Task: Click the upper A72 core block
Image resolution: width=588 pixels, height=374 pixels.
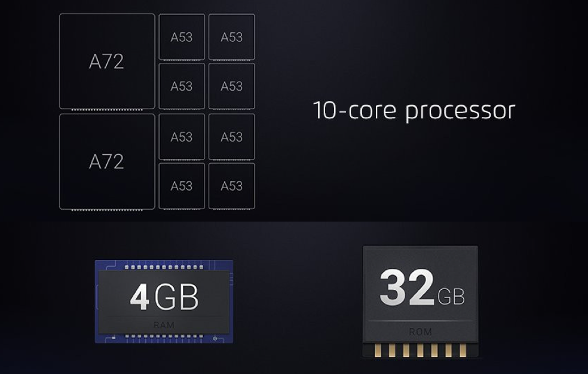Action: (107, 62)
